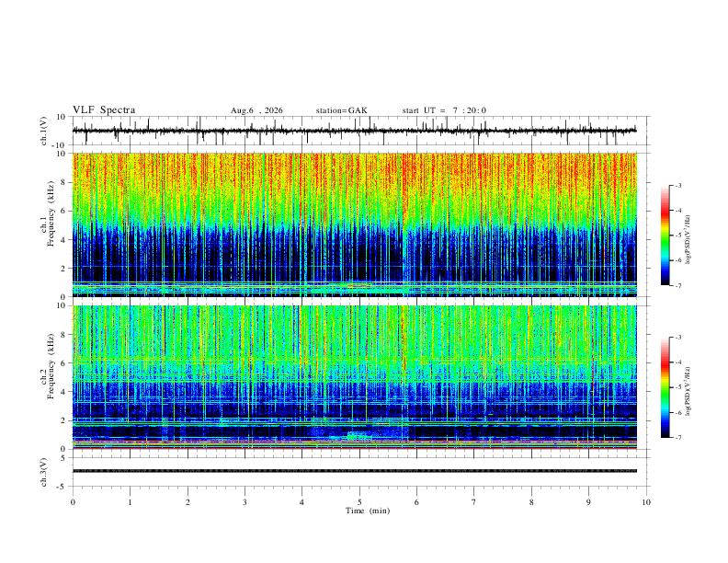The width and height of the screenshot is (728, 563).
Task: Click the ch.3 flat black signal band
Action: click(354, 471)
